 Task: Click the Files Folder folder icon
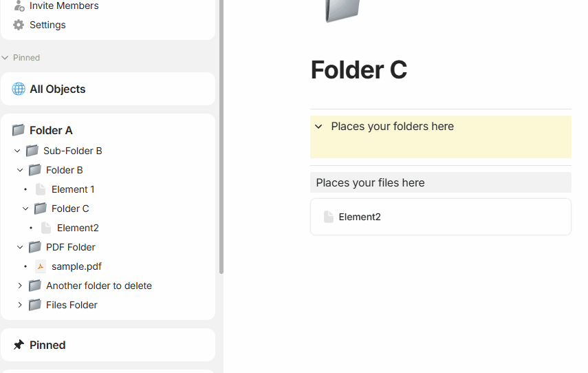click(x=35, y=305)
